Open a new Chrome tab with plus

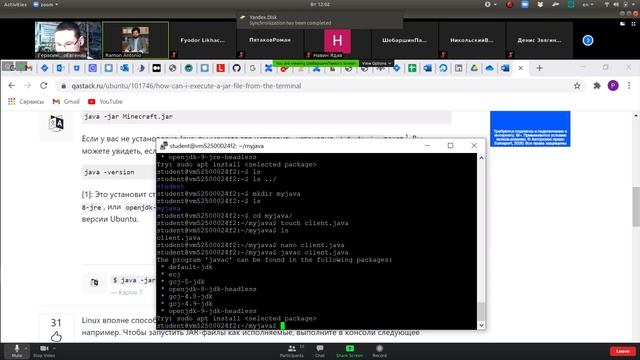coord(540,68)
